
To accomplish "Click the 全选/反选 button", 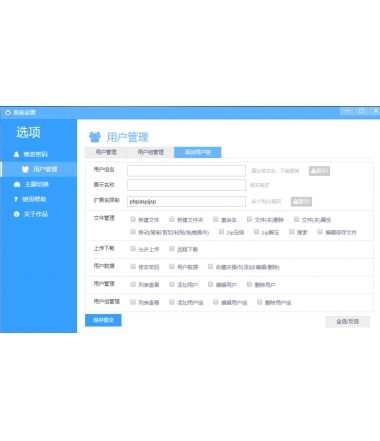I will (x=348, y=322).
